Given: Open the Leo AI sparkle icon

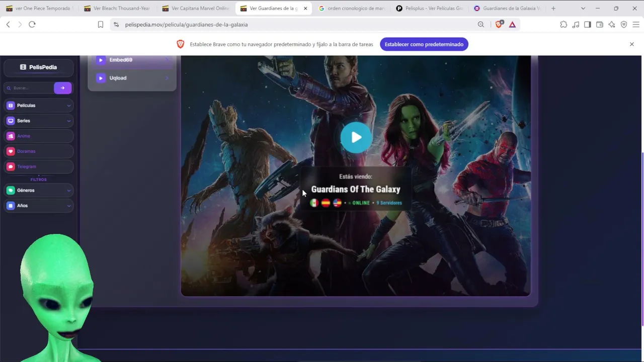Looking at the screenshot, I should coord(612,25).
